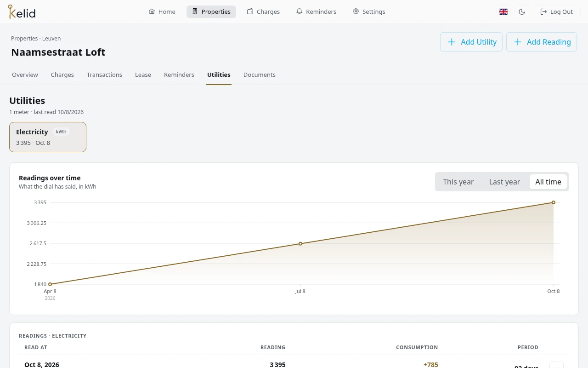
Task: Click the Apr 8 data point on the chart
Action: pyautogui.click(x=50, y=284)
